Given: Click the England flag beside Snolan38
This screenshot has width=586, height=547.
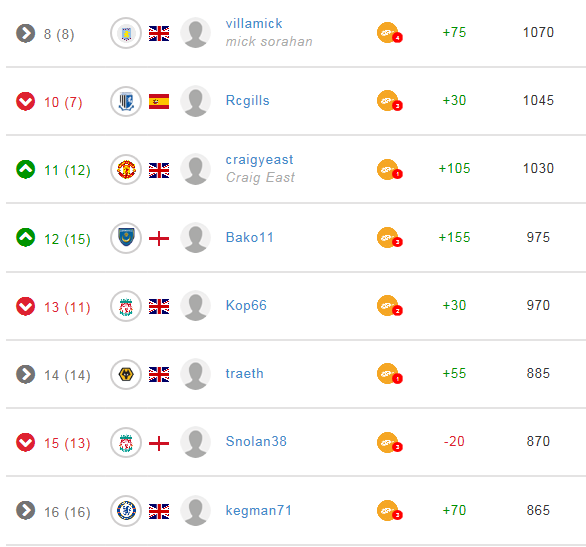Looking at the screenshot, I should pos(159,444).
